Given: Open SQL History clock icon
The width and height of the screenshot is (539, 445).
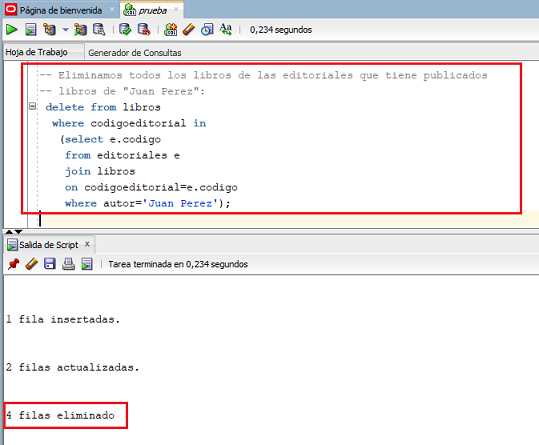Looking at the screenshot, I should (207, 30).
